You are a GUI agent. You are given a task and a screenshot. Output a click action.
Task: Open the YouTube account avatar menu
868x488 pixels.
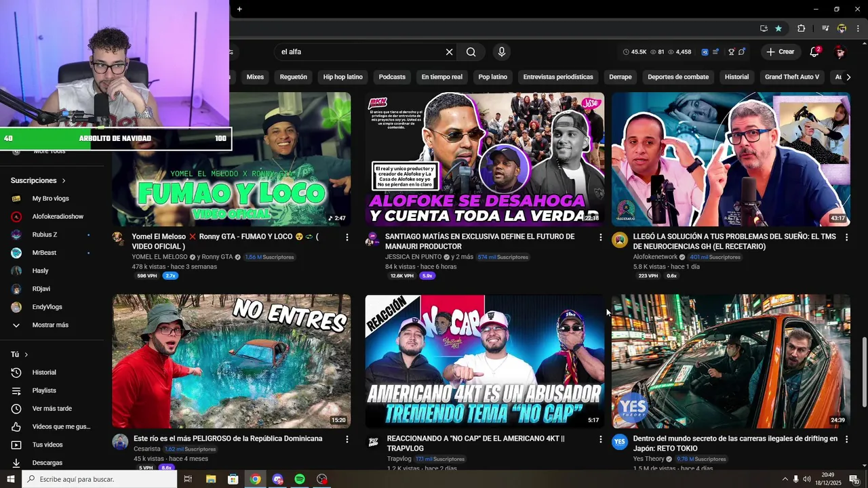point(840,52)
